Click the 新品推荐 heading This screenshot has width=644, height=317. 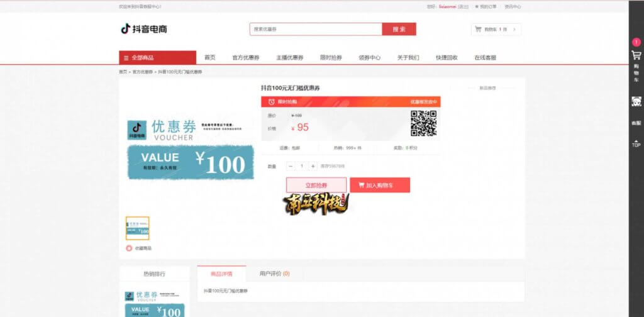(x=487, y=88)
